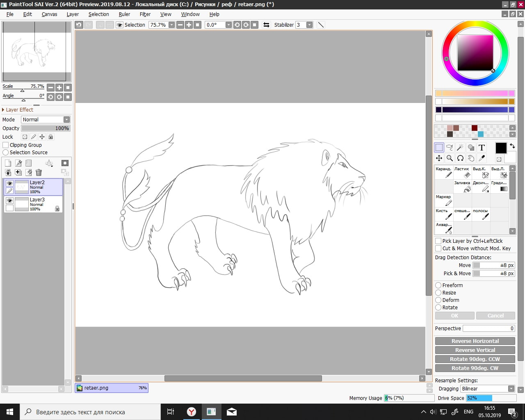The width and height of the screenshot is (525, 420).
Task: Open the Dragging resample Bilinear dropdown
Action: coord(487,389)
